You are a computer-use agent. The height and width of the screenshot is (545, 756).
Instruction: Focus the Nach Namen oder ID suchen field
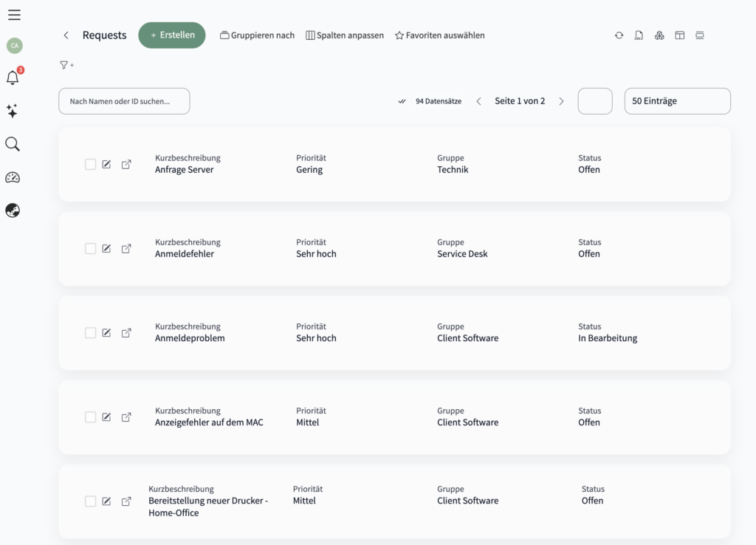click(124, 101)
